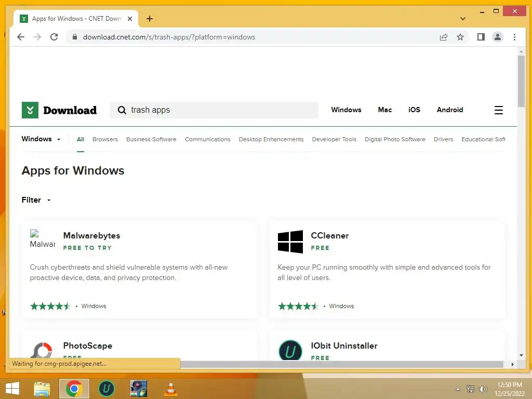The width and height of the screenshot is (532, 399).
Task: Open File Explorer from the taskbar
Action: point(42,389)
